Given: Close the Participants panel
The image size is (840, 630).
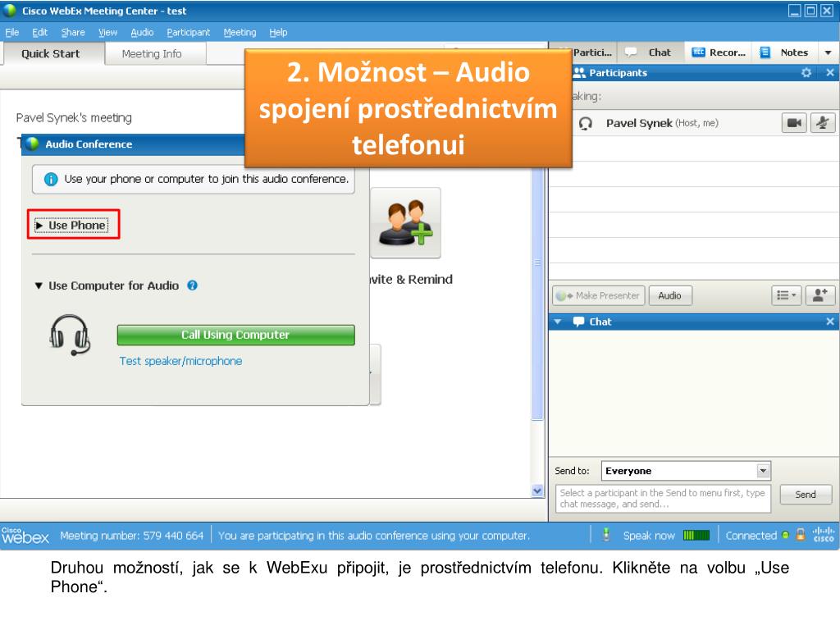Looking at the screenshot, I should pyautogui.click(x=830, y=73).
